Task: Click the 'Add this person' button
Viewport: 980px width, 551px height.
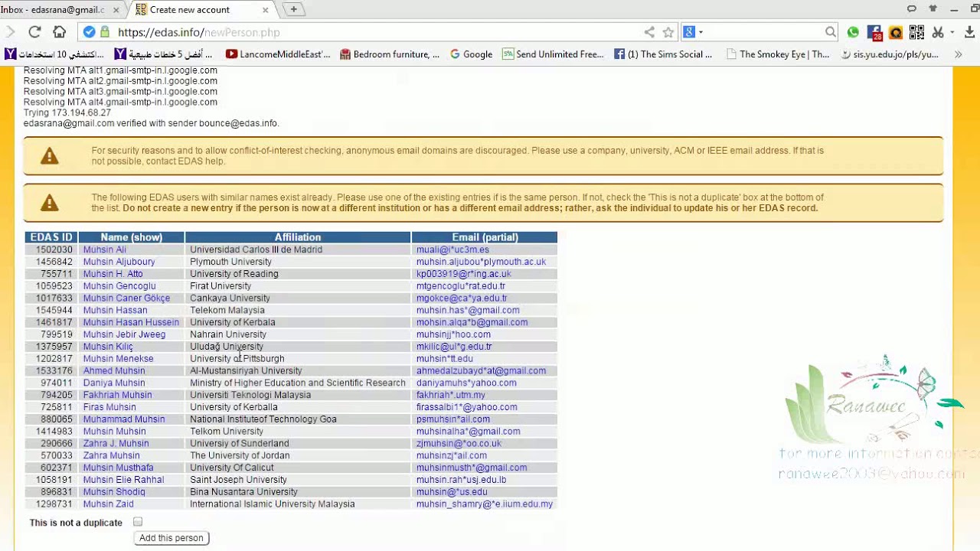Action: coord(171,538)
